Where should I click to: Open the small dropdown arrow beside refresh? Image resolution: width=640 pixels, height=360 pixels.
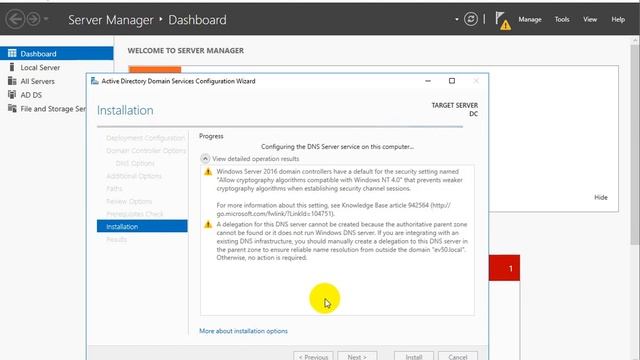pos(456,19)
